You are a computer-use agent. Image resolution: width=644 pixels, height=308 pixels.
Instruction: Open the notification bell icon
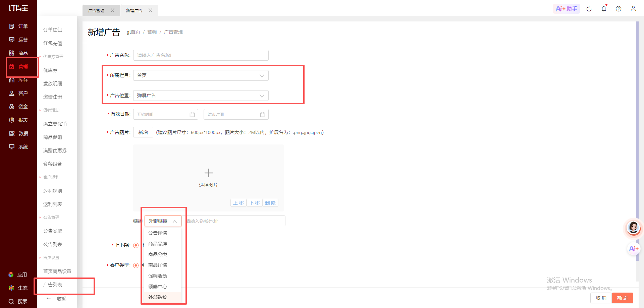(604, 9)
